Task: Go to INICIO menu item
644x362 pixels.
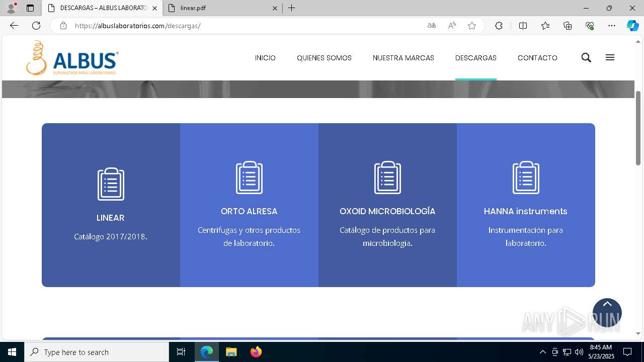Action: tap(265, 58)
